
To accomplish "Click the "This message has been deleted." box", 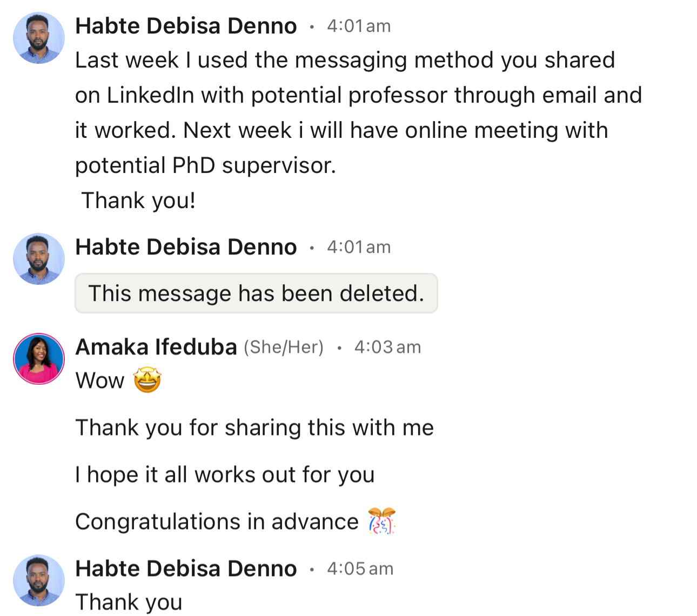I will point(256,293).
